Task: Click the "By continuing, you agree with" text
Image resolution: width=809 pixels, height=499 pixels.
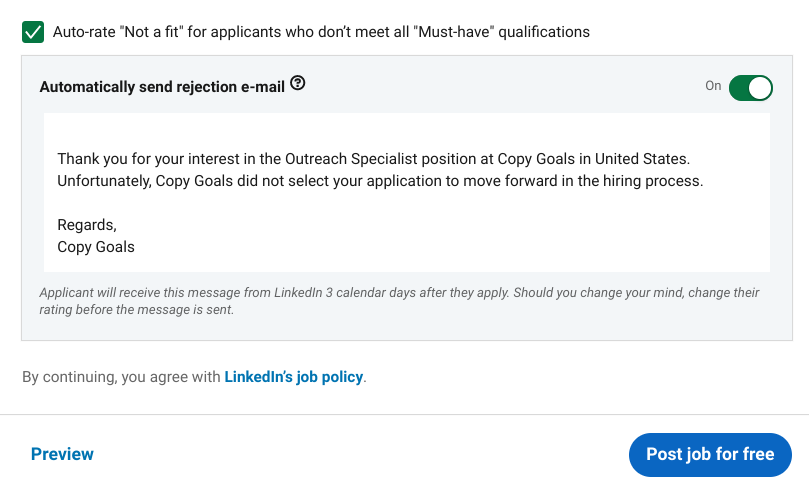Action: click(x=121, y=377)
